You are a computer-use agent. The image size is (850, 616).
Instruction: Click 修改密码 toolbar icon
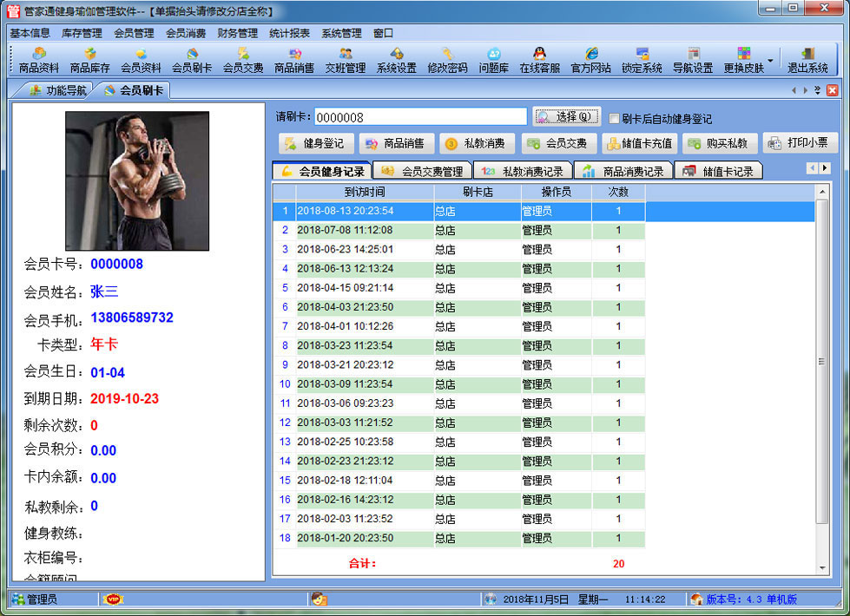point(447,60)
